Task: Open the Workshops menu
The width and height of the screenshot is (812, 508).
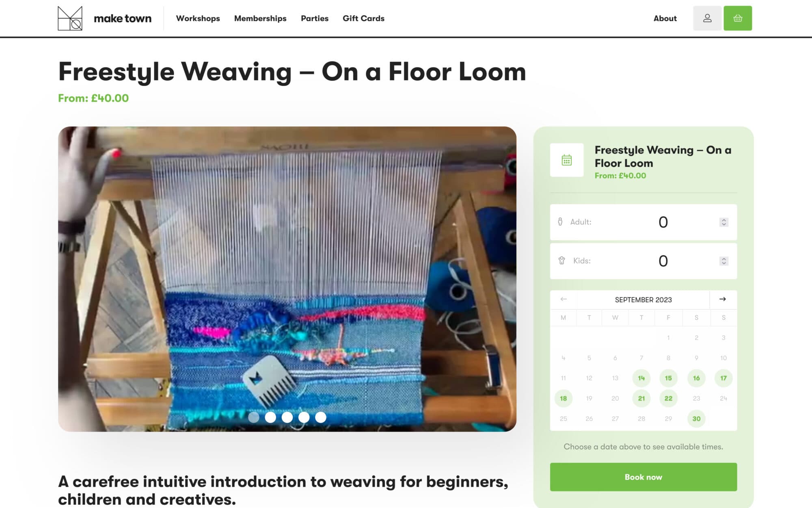Action: (198, 18)
